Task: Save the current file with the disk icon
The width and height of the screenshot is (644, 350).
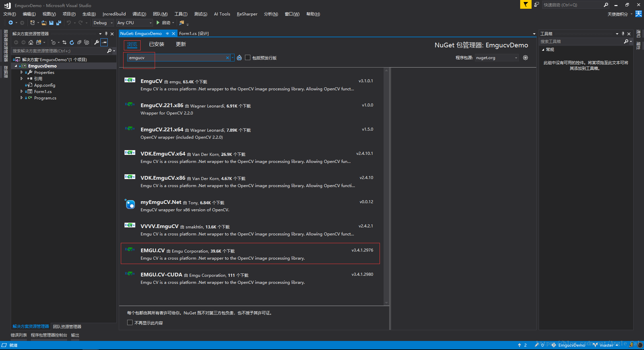Action: [51, 23]
